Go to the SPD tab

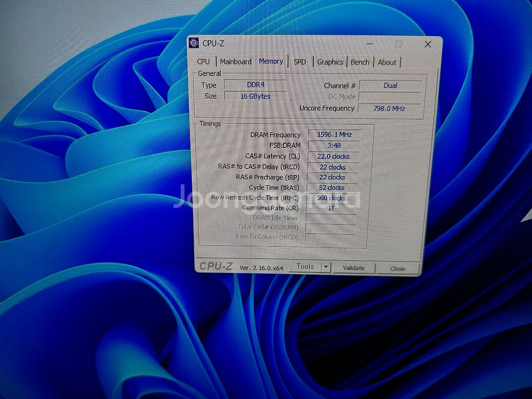(300, 62)
